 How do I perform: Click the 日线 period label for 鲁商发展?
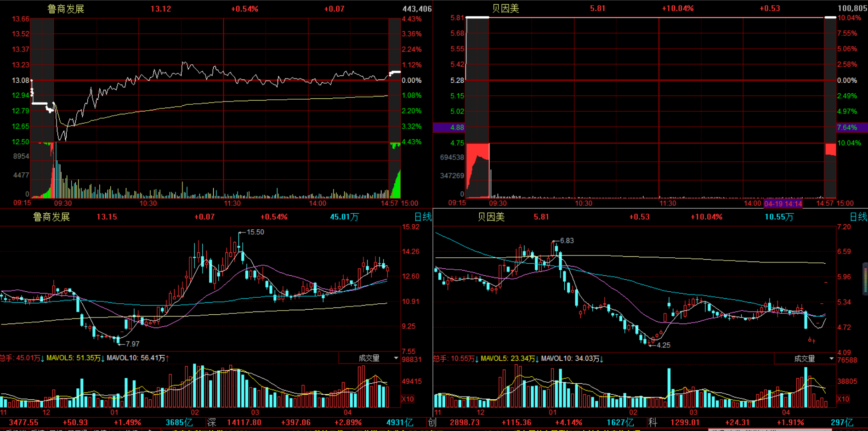coord(423,217)
